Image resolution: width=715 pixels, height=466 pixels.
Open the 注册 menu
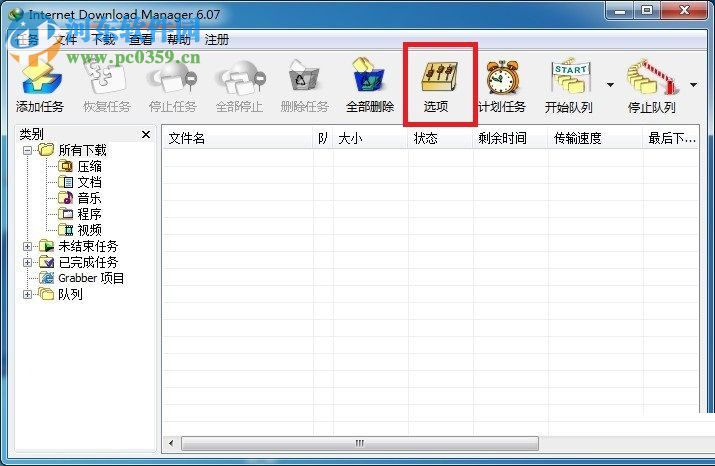(x=217, y=40)
